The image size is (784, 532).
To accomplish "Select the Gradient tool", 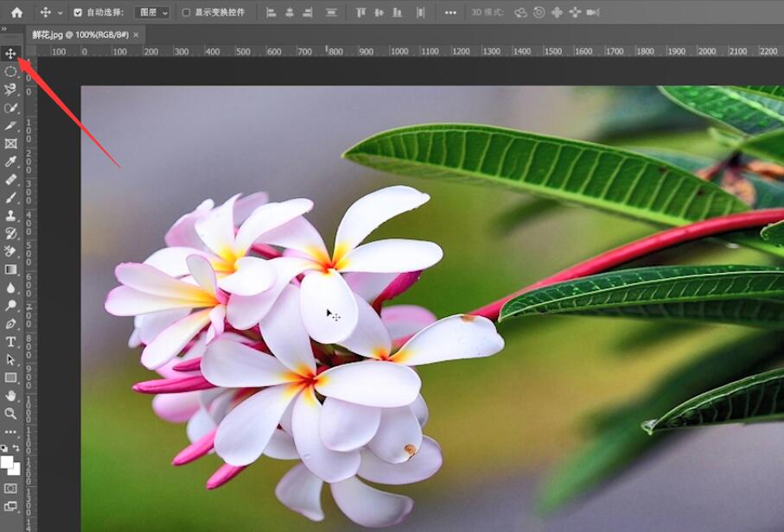I will pos(10,269).
